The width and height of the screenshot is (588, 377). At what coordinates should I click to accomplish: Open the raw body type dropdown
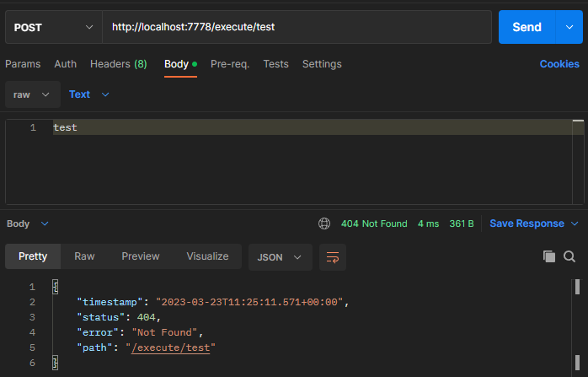click(33, 94)
